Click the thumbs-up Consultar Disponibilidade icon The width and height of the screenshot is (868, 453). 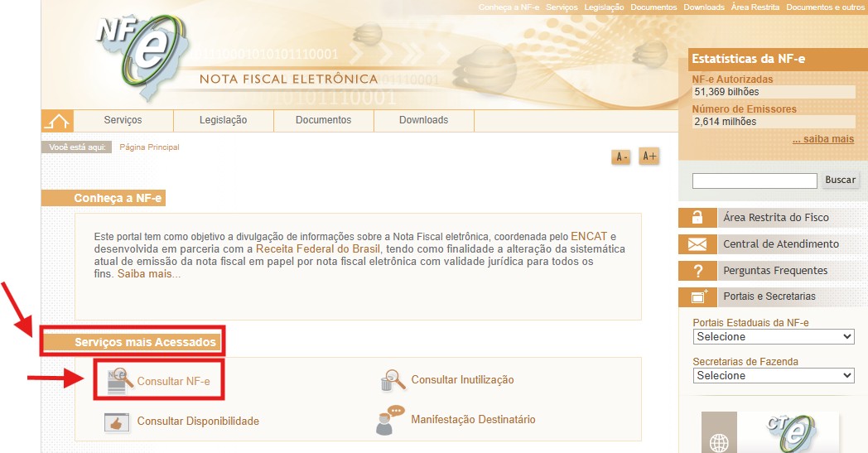pos(117,422)
